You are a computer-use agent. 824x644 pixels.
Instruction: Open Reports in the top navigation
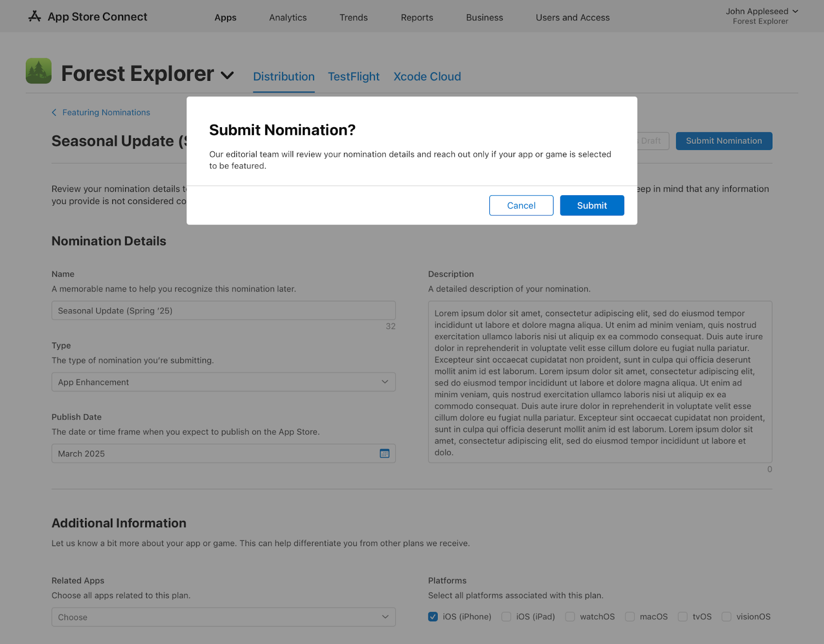417,18
